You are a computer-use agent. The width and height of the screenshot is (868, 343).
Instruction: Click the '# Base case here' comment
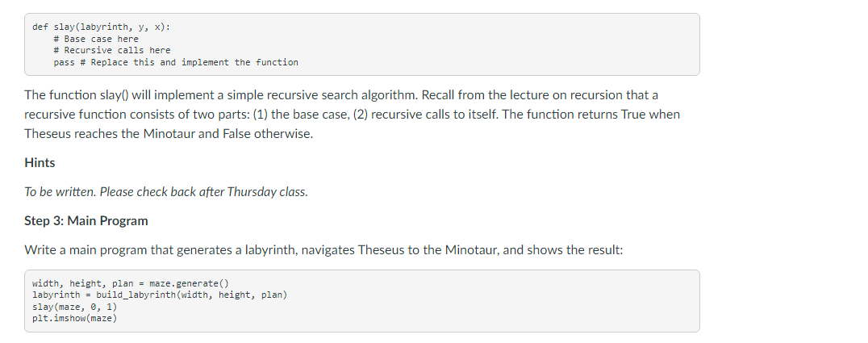(96, 39)
